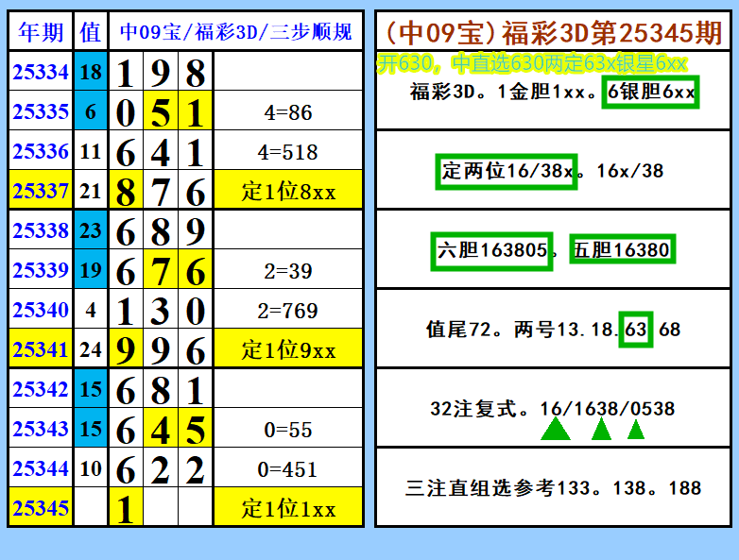Viewport: 739px width, 560px height.
Task: Click the 25345 period row label
Action: pos(41,507)
